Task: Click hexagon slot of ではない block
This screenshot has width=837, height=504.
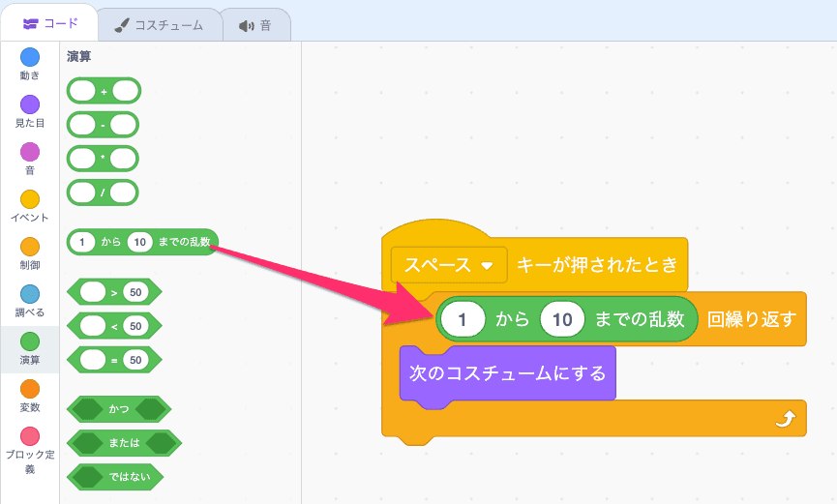Action: point(87,477)
